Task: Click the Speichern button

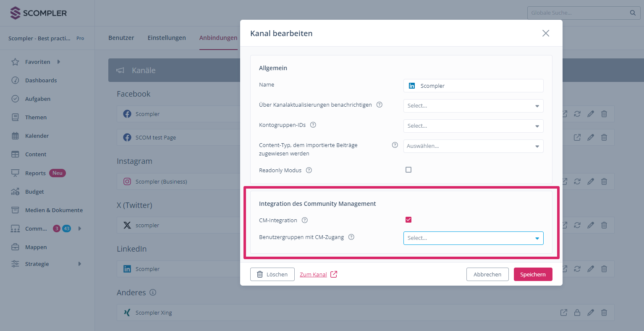Action: [533, 275]
